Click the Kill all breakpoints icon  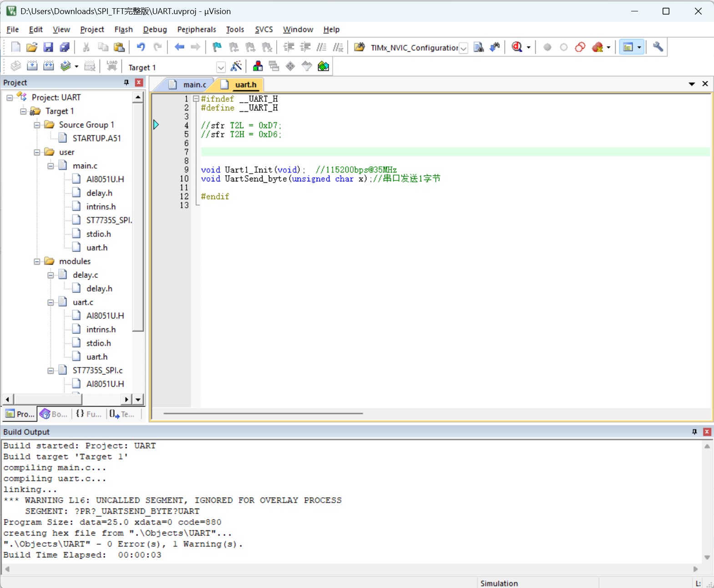[x=598, y=47]
